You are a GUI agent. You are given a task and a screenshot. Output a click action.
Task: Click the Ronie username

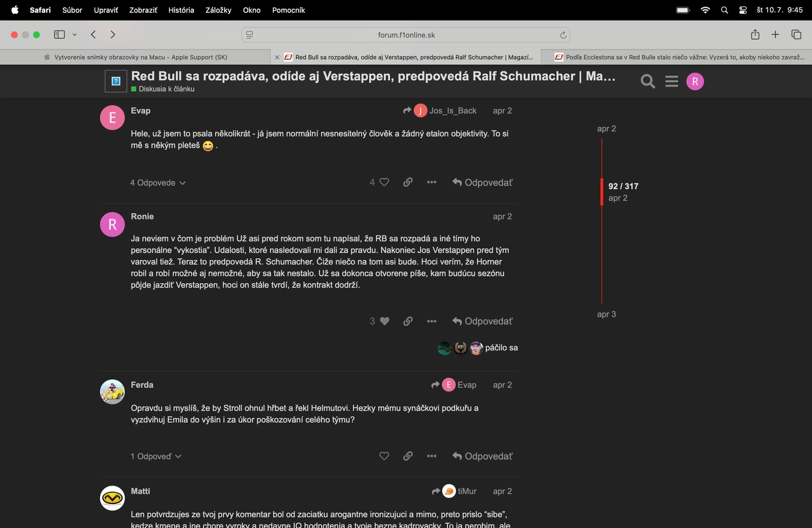[142, 216]
